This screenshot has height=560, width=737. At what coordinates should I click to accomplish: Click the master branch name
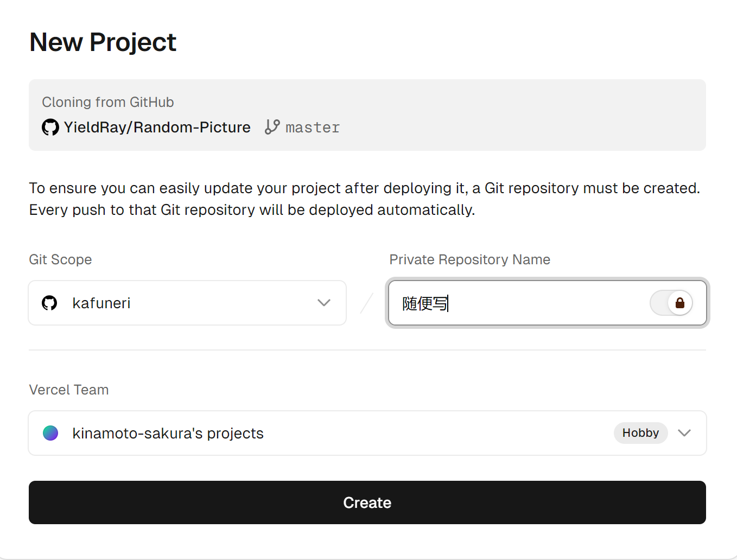click(313, 128)
